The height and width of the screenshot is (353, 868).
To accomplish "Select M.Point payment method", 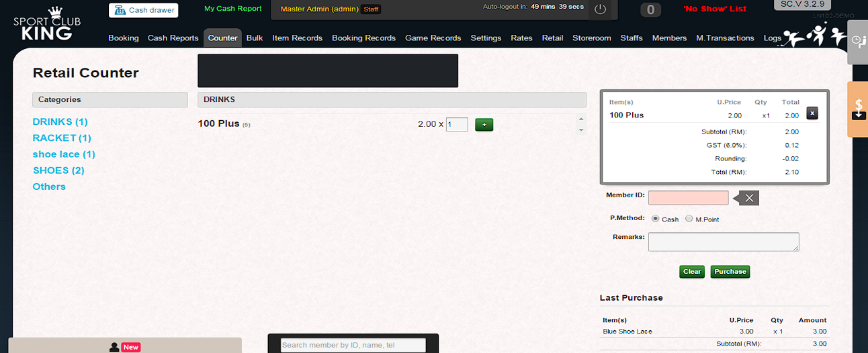I will [x=689, y=219].
